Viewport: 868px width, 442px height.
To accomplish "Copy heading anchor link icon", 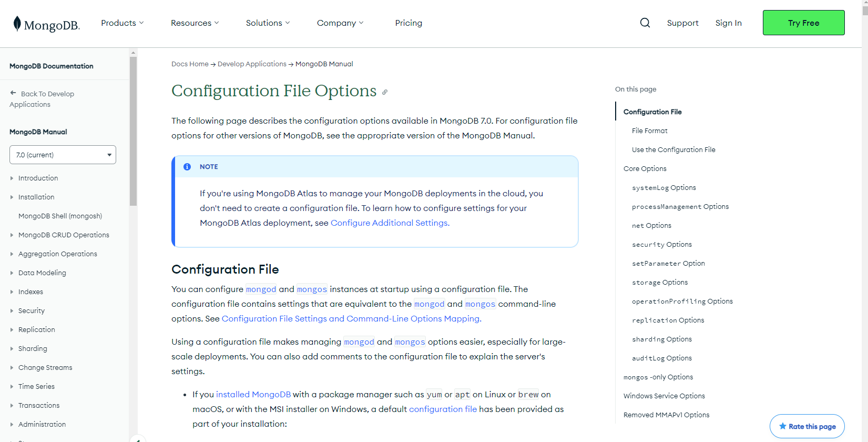I will [385, 92].
